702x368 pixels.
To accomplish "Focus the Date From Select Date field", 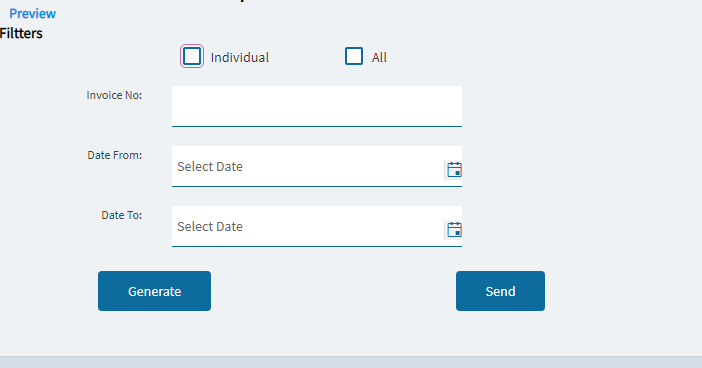I will pos(308,166).
